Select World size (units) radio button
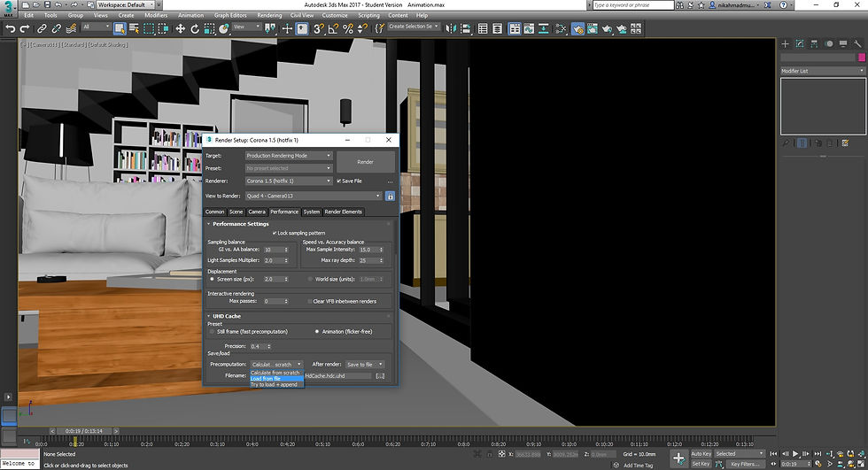The height and width of the screenshot is (470, 868). point(310,279)
